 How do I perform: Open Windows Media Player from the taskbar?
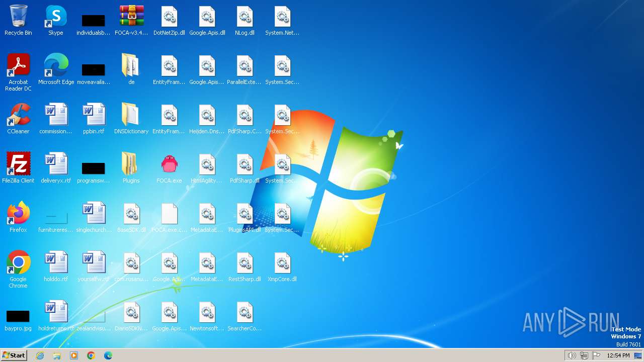[x=74, y=355]
